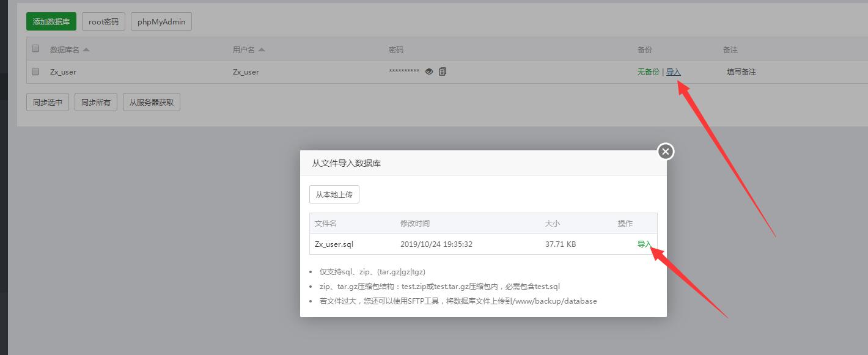Viewport: 868px width, 355px height.
Task: Open the 无备份 backup link
Action: click(x=648, y=71)
